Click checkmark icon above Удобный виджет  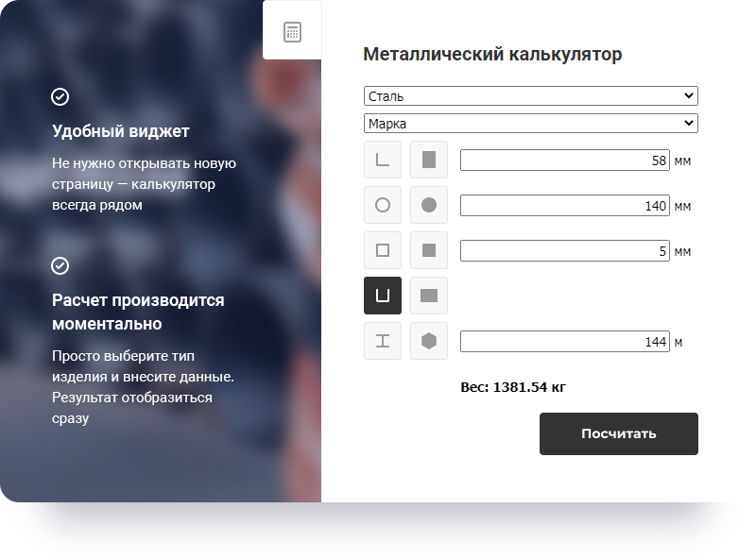click(x=60, y=97)
